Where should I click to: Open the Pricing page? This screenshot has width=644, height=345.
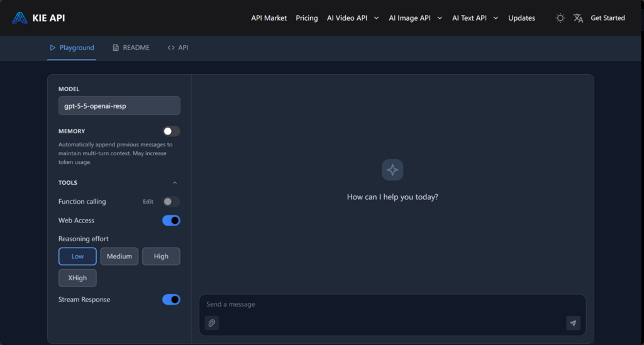307,18
